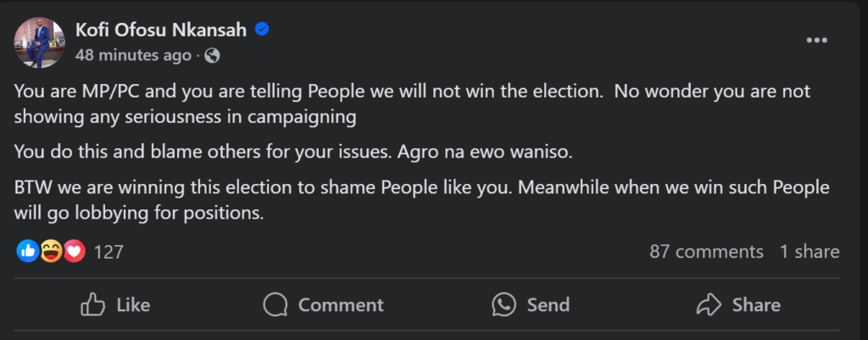Click the Share arrow icon
Screen dimensions: 868x340
(707, 304)
